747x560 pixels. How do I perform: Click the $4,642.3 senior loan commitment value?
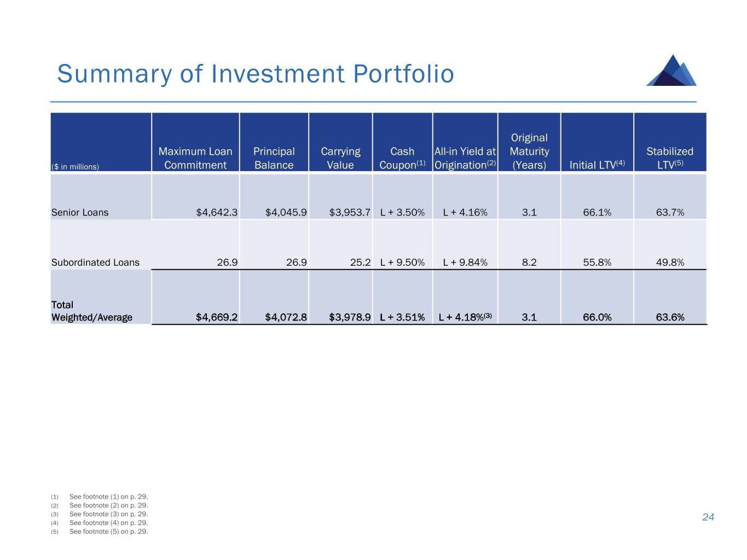tap(217, 212)
